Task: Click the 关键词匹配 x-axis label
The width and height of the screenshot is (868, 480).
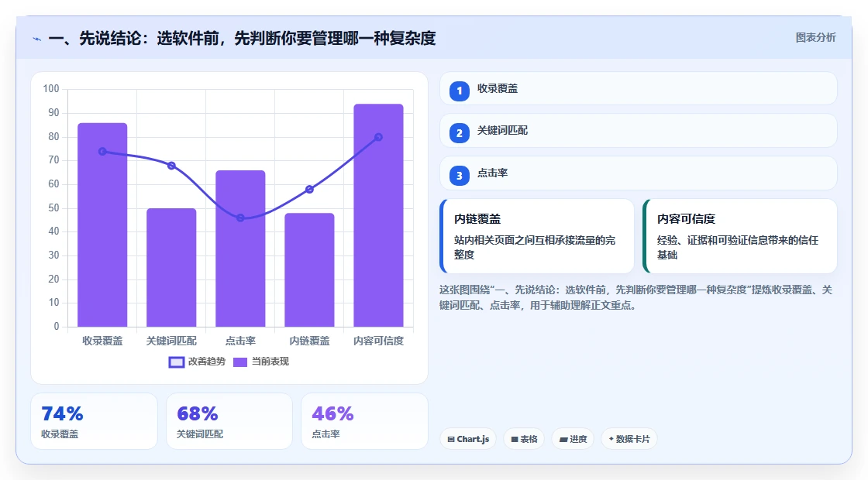Action: (171, 341)
